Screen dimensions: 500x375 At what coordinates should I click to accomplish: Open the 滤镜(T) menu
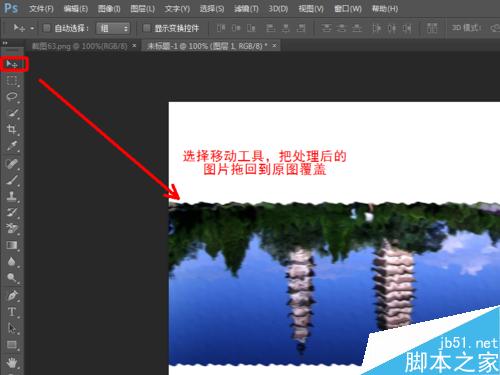tap(246, 9)
